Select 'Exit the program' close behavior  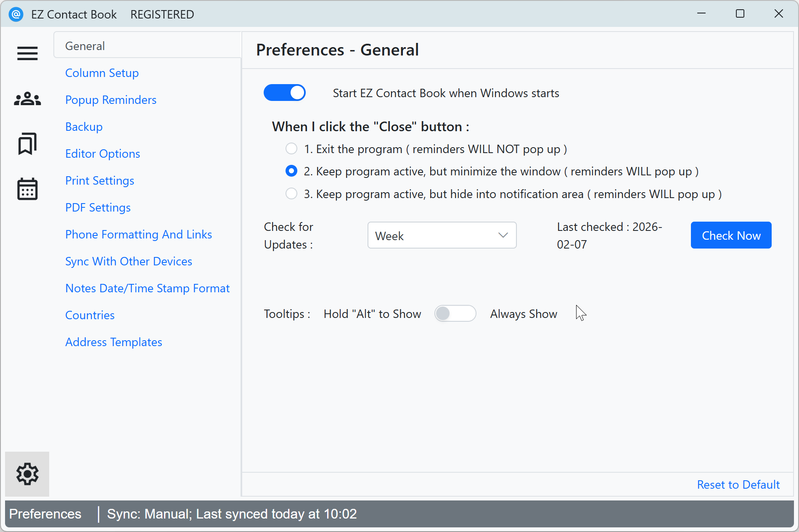tap(291, 148)
